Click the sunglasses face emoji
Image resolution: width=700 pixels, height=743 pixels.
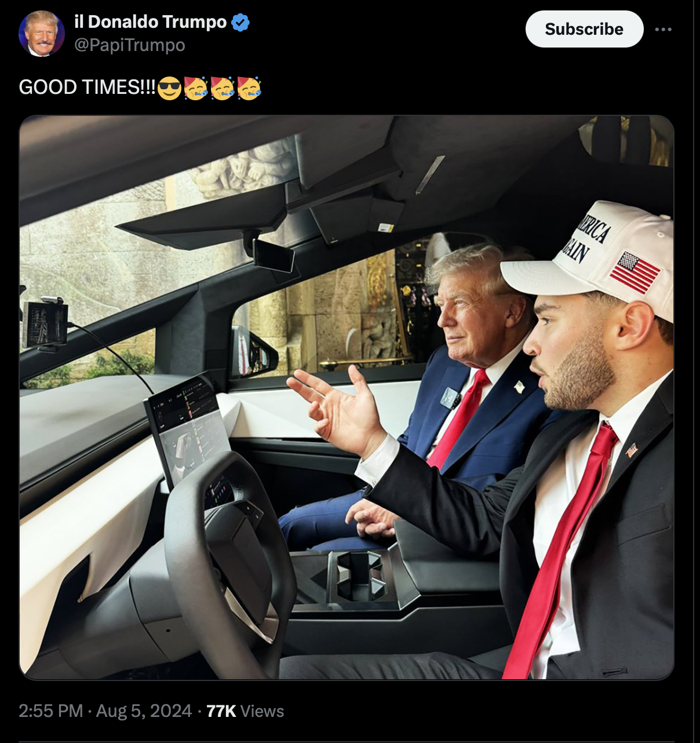pyautogui.click(x=169, y=88)
